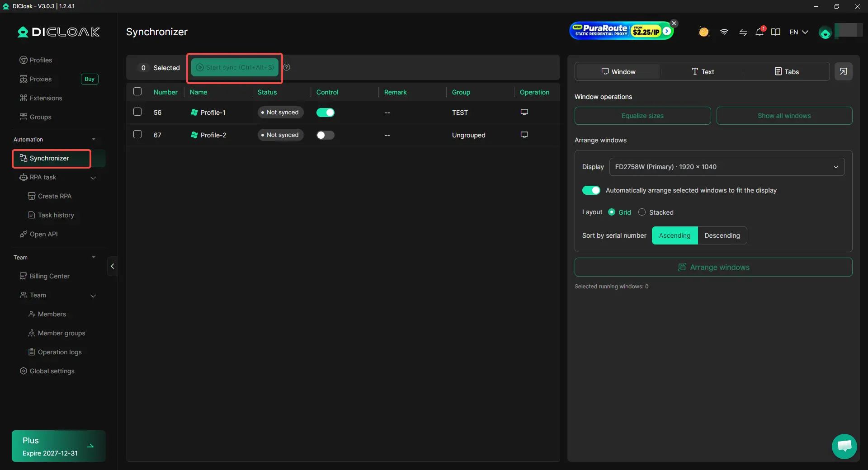Open the live chat support bubble
This screenshot has width=868, height=470.
click(x=844, y=446)
